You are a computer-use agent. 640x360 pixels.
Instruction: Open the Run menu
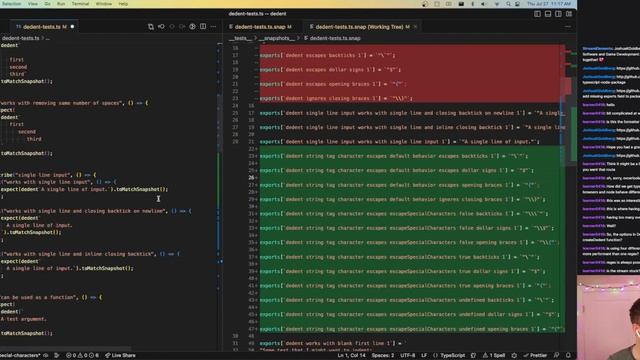(61, 4)
